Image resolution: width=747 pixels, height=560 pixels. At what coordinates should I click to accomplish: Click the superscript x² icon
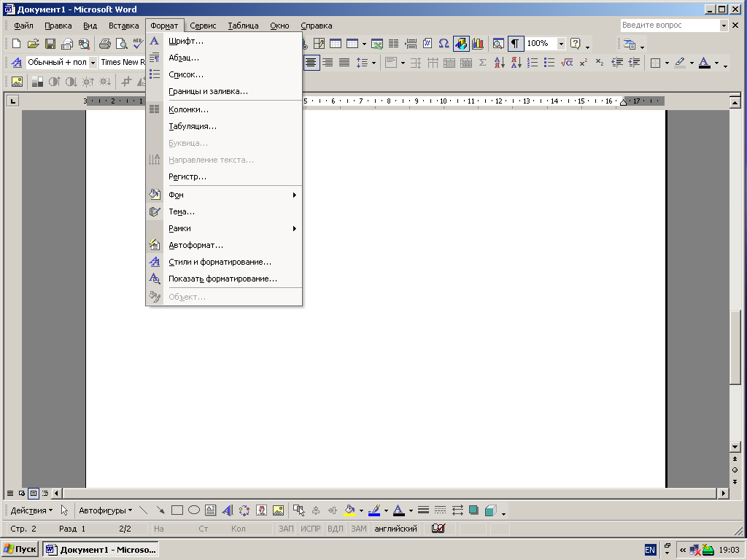(x=584, y=63)
